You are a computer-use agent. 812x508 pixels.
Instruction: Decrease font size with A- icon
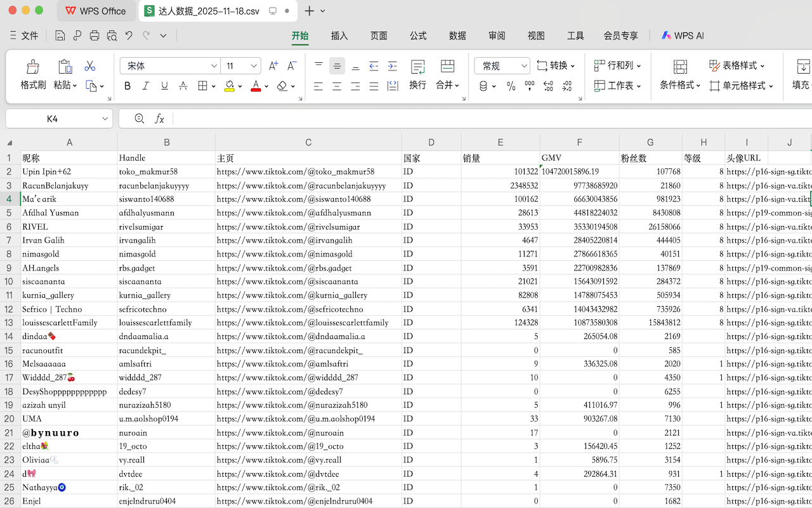click(292, 65)
